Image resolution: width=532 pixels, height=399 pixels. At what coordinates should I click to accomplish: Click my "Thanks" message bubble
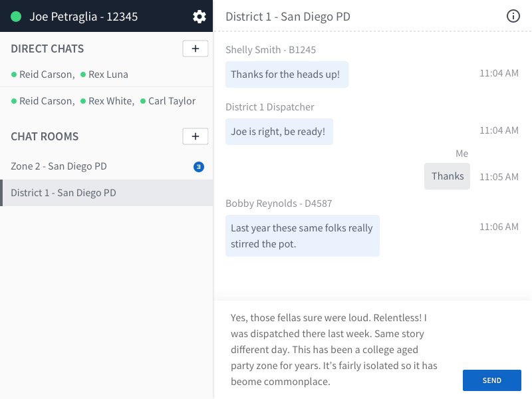click(448, 176)
